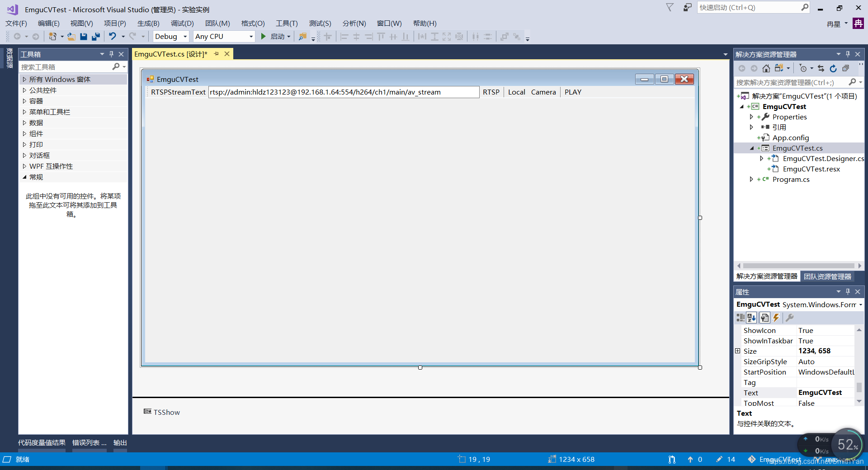
Task: Click the source control branch icon in status bar
Action: pos(672,459)
